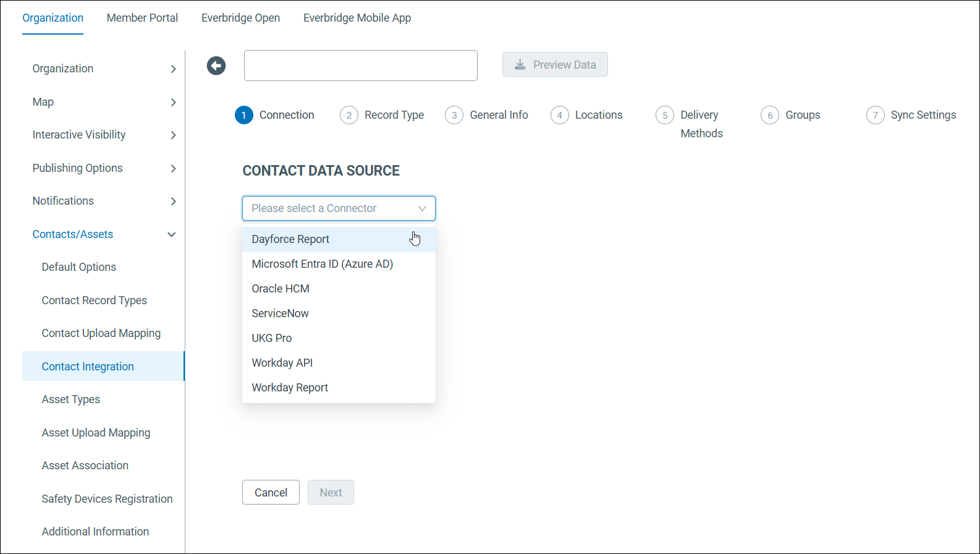This screenshot has height=554, width=980.
Task: Click the integration name input field
Action: (361, 66)
